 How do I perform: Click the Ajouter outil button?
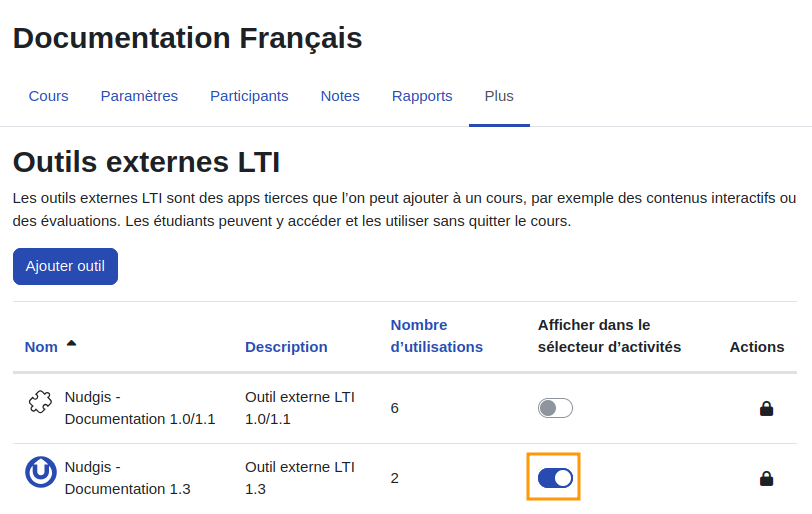click(65, 266)
